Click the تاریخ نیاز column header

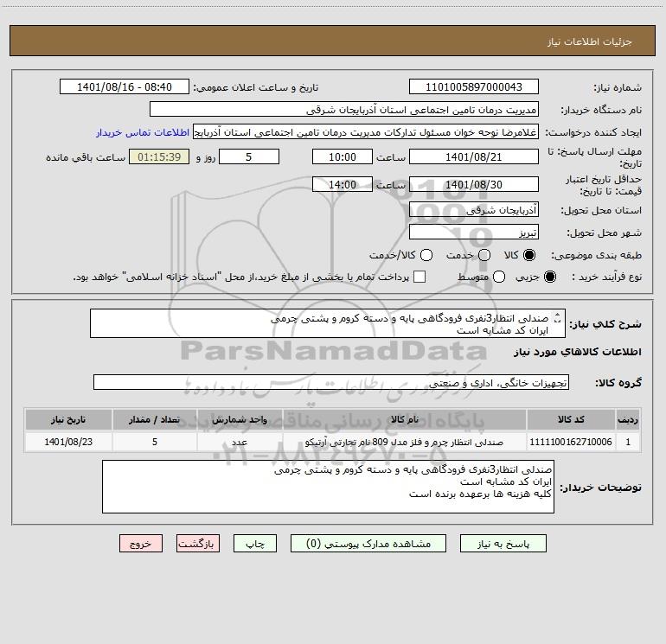point(68,420)
